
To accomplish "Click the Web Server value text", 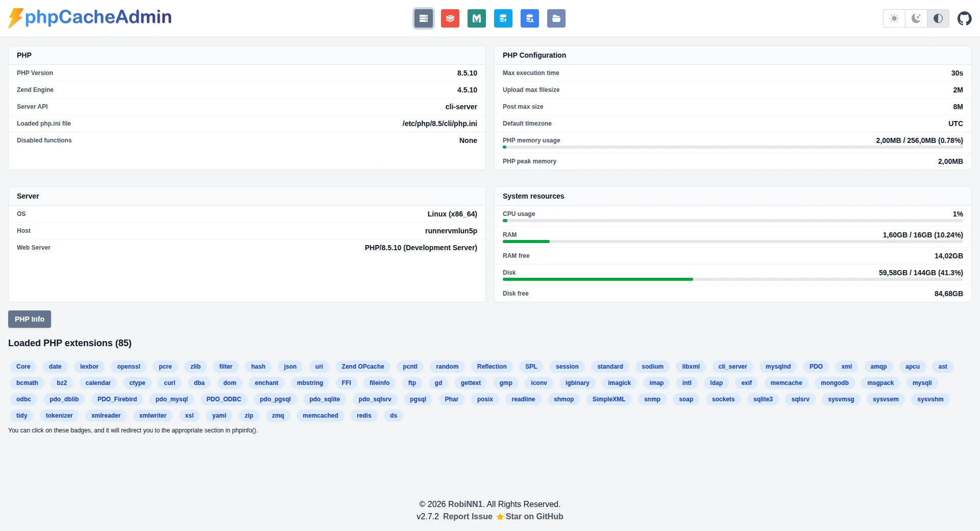I will pyautogui.click(x=421, y=248).
